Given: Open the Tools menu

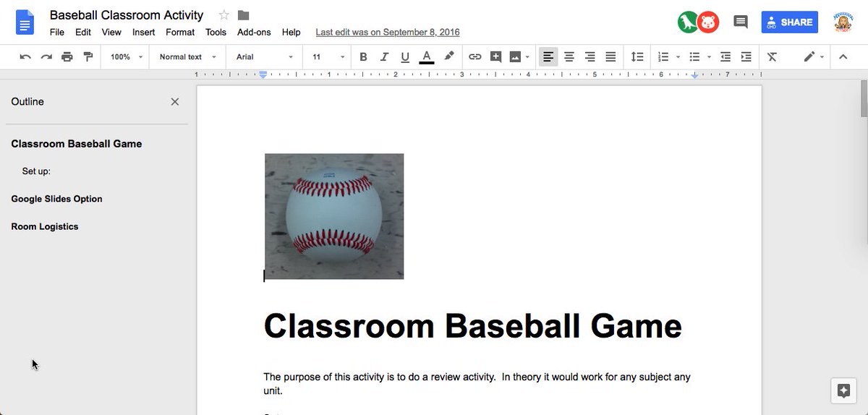Looking at the screenshot, I should 216,32.
